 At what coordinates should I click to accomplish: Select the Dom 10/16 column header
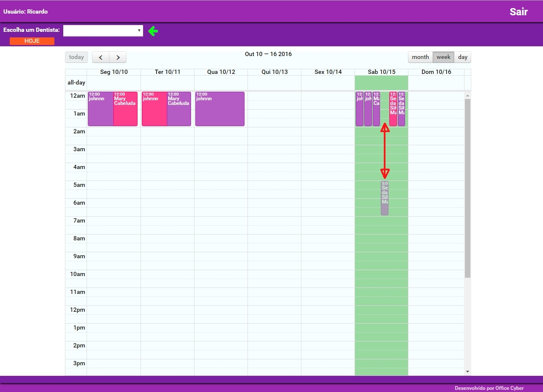coord(436,72)
